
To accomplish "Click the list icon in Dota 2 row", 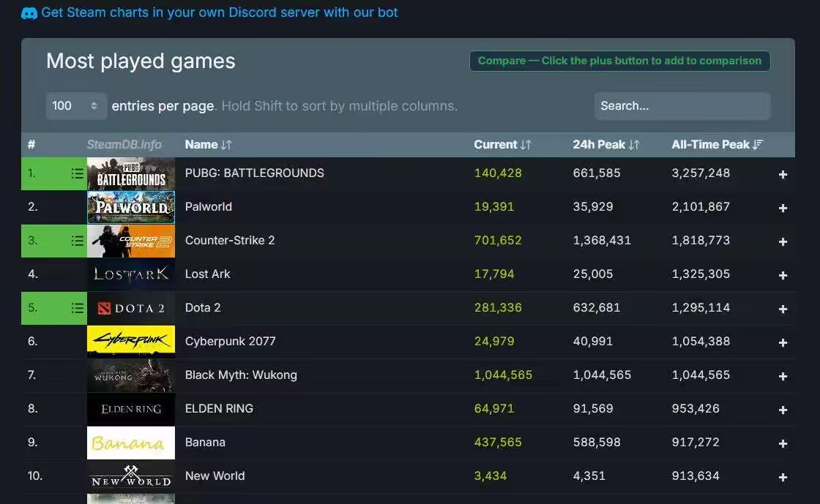I will tap(77, 308).
